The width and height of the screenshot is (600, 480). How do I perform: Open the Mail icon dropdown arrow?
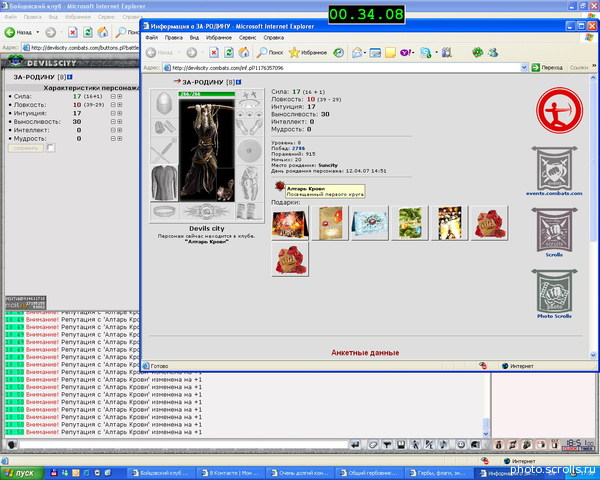click(x=365, y=52)
